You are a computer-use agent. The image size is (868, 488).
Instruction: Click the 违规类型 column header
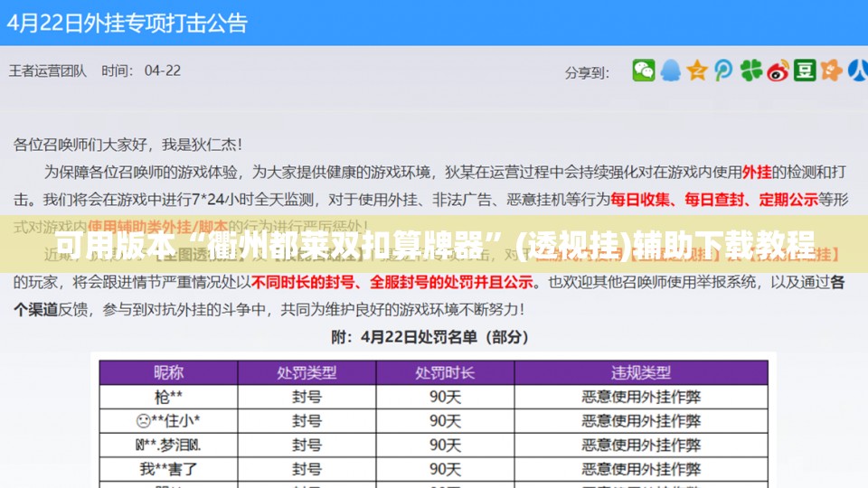(641, 372)
